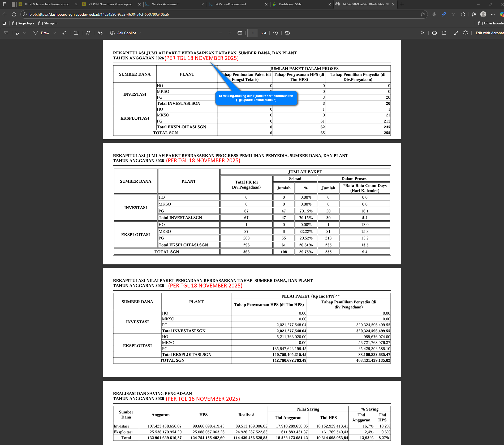Open the Projectopia bookmarks folder
The height and width of the screenshot is (445, 504).
(23, 23)
